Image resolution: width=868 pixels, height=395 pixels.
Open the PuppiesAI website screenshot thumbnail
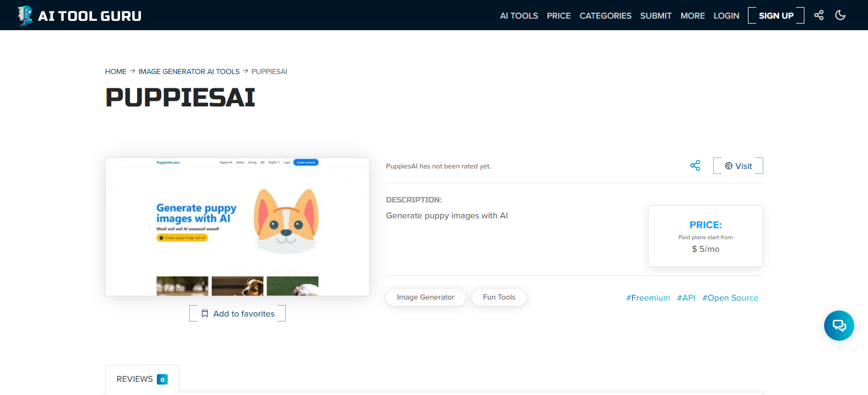[x=237, y=227]
